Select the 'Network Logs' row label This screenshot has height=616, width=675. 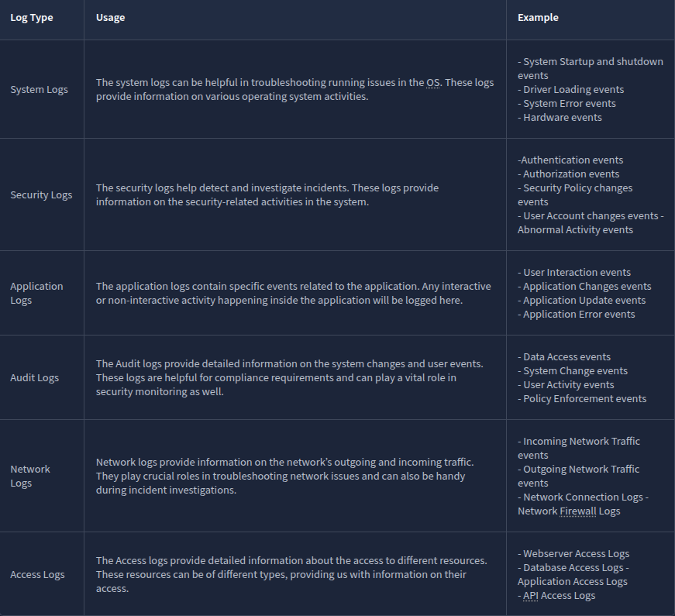click(29, 477)
